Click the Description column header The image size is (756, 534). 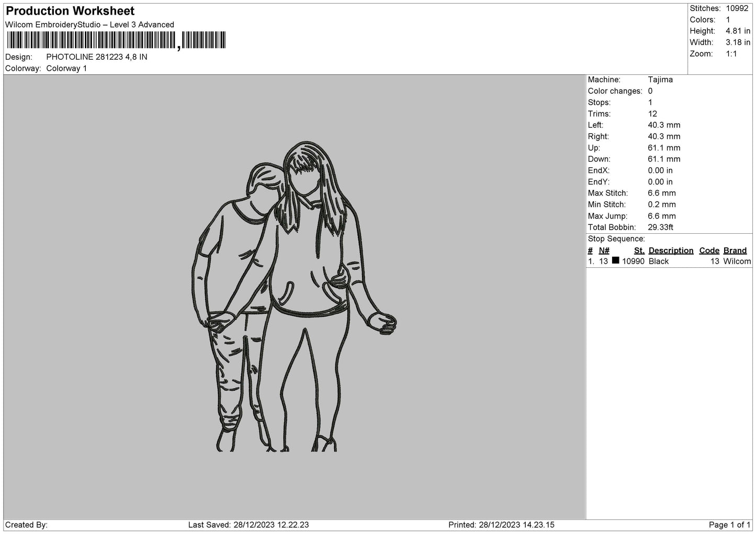[671, 251]
